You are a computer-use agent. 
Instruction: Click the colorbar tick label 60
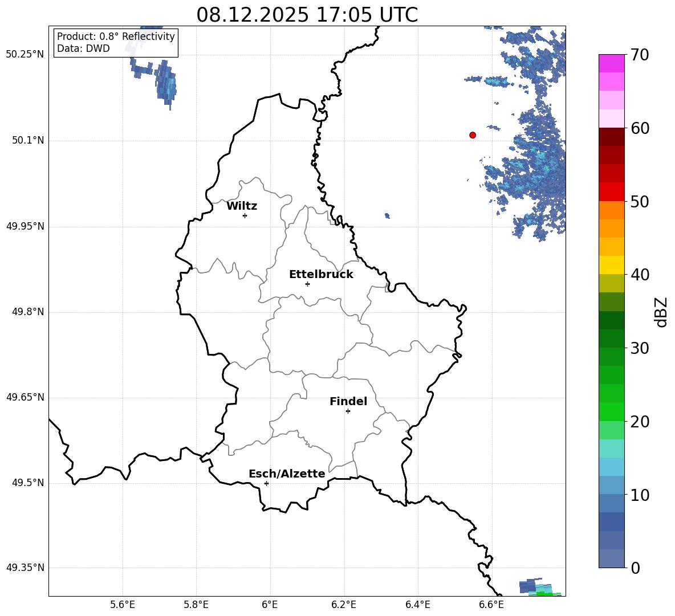point(640,128)
